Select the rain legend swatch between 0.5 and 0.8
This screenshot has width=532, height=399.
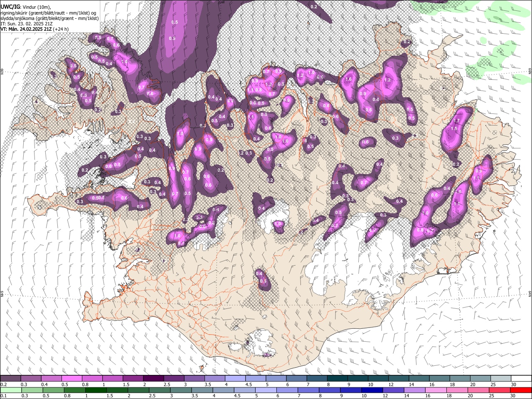[x=53, y=390]
